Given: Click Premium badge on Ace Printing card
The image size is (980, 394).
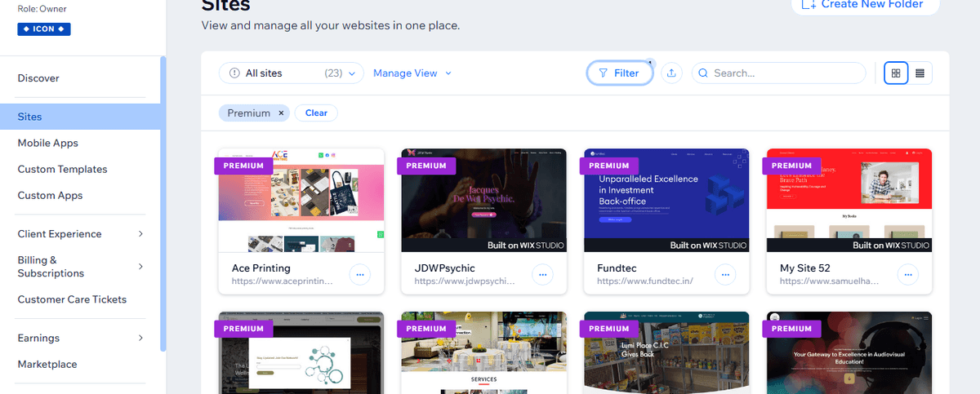Looking at the screenshot, I should coord(243,165).
